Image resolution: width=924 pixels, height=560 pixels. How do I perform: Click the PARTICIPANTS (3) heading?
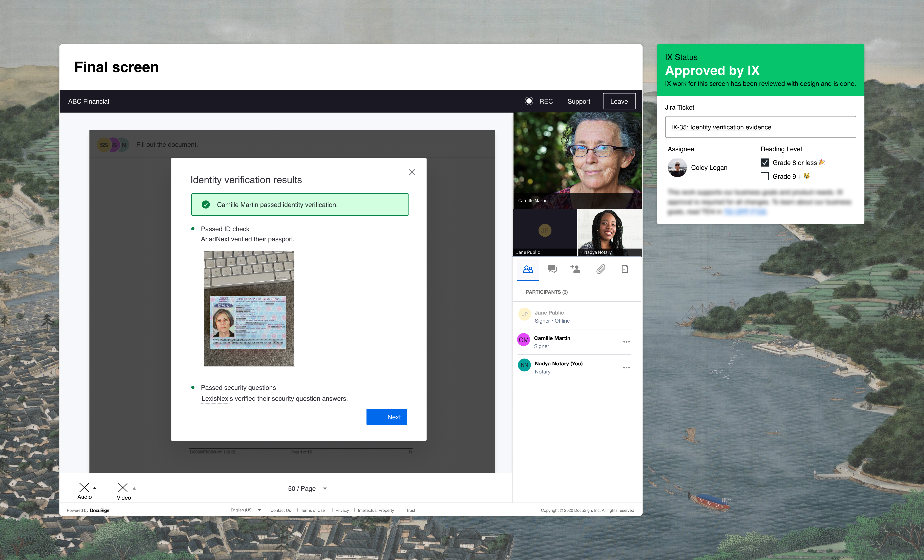pyautogui.click(x=546, y=292)
